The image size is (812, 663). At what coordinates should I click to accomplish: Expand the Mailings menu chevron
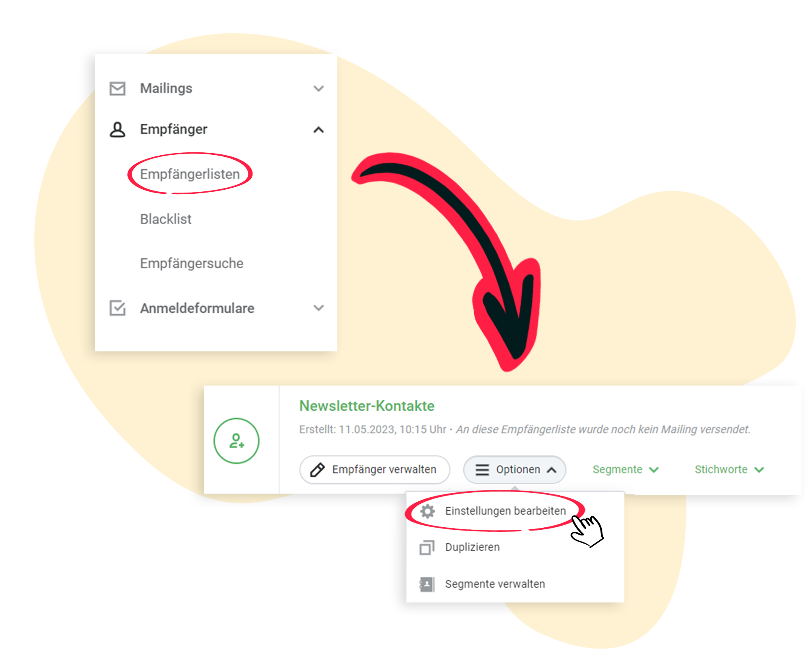[319, 88]
